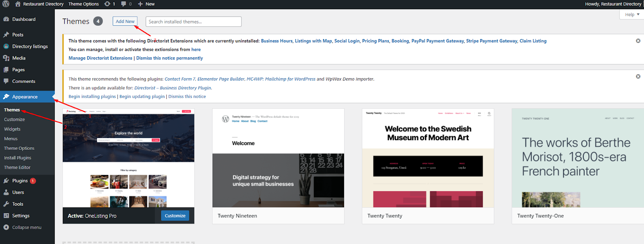The width and height of the screenshot is (644, 244).
Task: Focus the Search installed themes field
Action: click(x=194, y=22)
